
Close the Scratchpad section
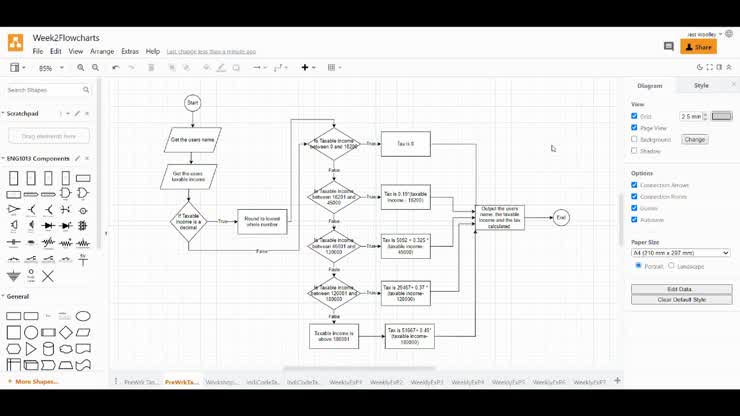point(87,113)
